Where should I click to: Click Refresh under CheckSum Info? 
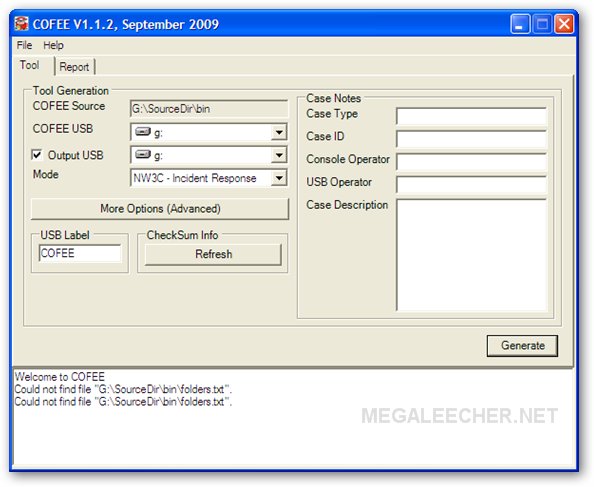pyautogui.click(x=213, y=254)
